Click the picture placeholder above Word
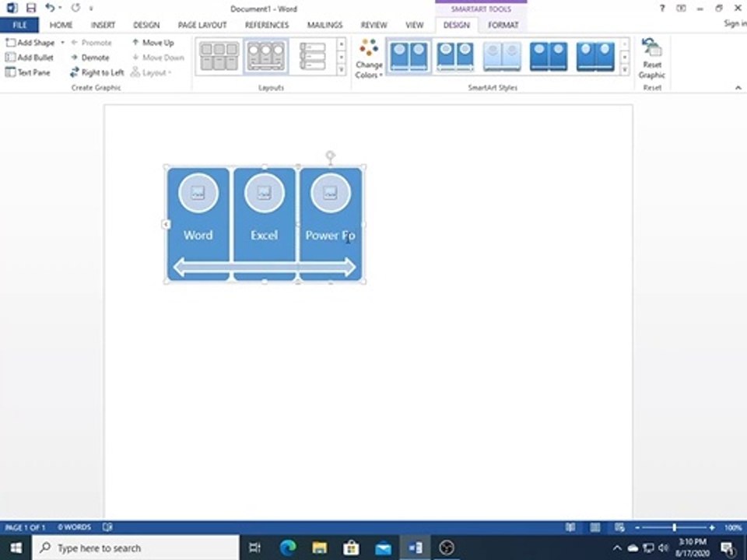Screen dimensions: 747x560 pyautogui.click(x=198, y=193)
